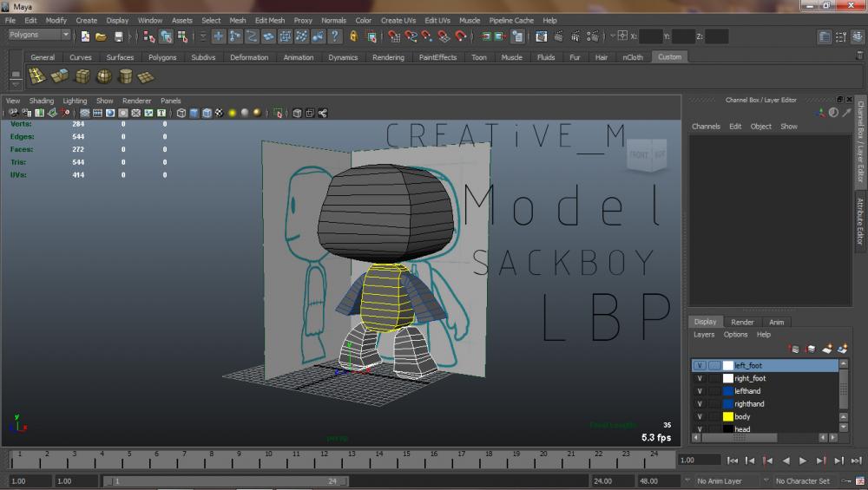Viewport: 868px width, 490px height.
Task: Open the shelf options arrow below shelf tab icon
Action: [16, 85]
